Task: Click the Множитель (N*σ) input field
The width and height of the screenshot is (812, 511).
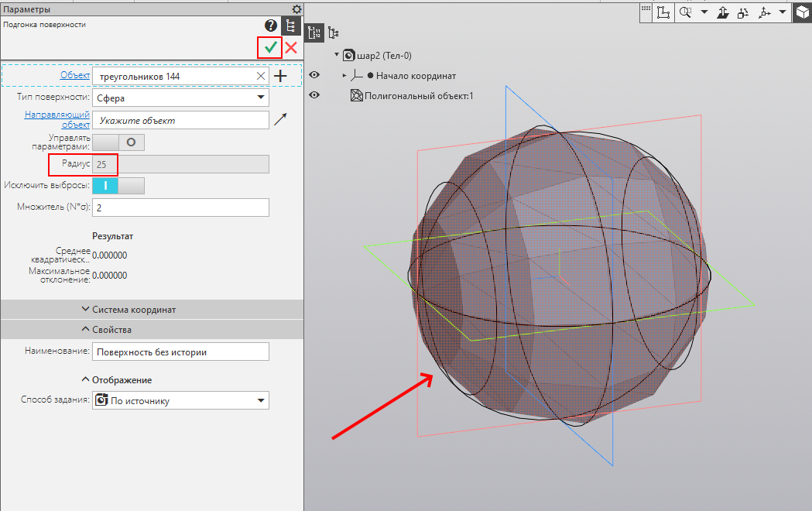Action: coord(180,207)
